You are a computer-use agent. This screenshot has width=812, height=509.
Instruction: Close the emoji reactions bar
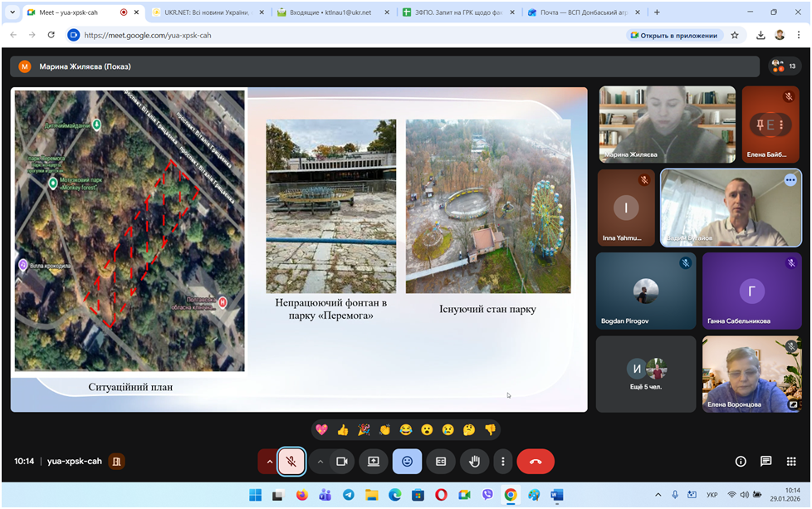click(407, 462)
